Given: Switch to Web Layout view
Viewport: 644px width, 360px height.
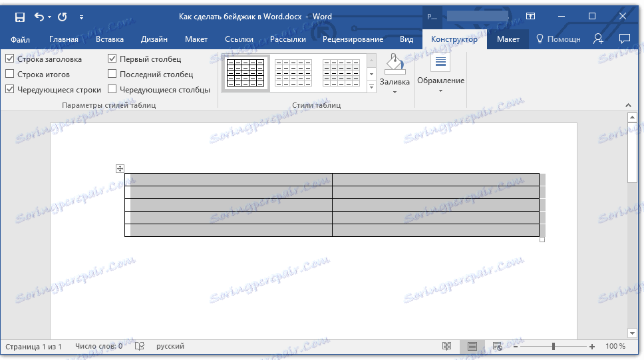Looking at the screenshot, I should coord(498,347).
